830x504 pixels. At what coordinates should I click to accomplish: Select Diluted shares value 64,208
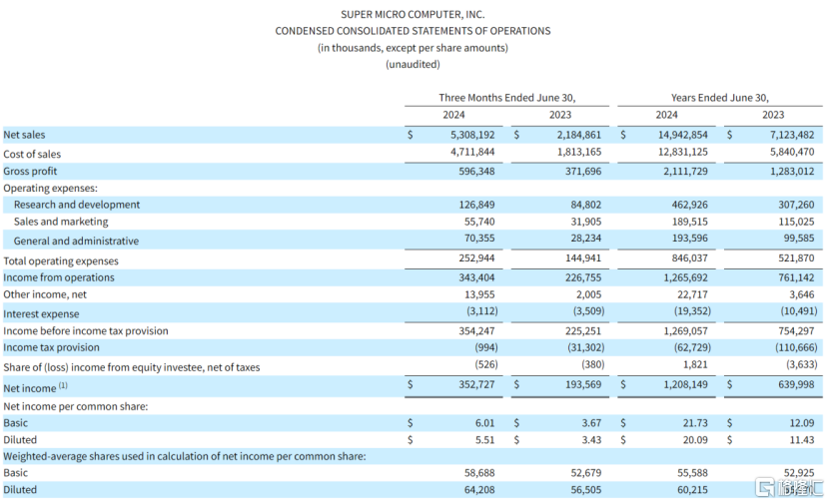point(479,490)
